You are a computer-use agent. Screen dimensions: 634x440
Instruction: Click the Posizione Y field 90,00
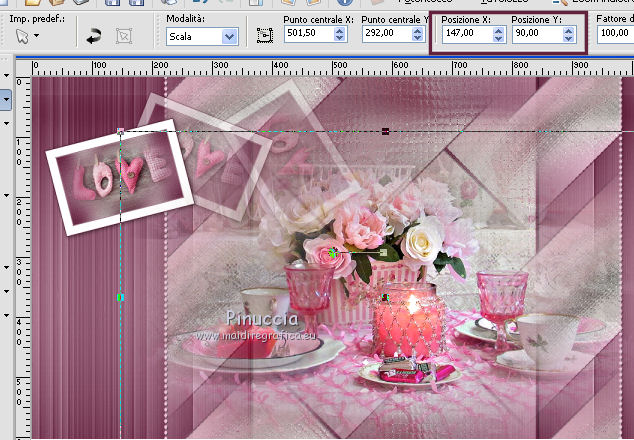pyautogui.click(x=538, y=34)
